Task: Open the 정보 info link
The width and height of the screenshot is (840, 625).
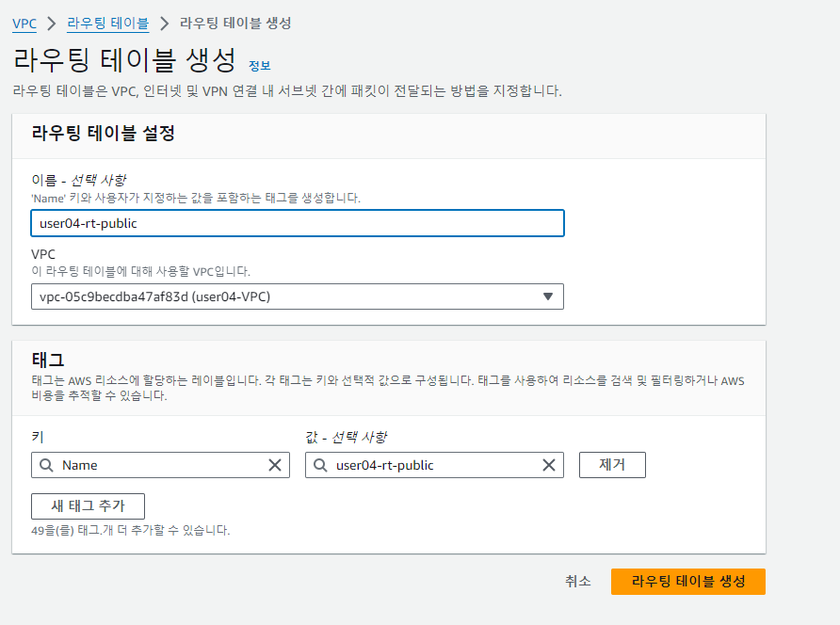Action: (260, 65)
